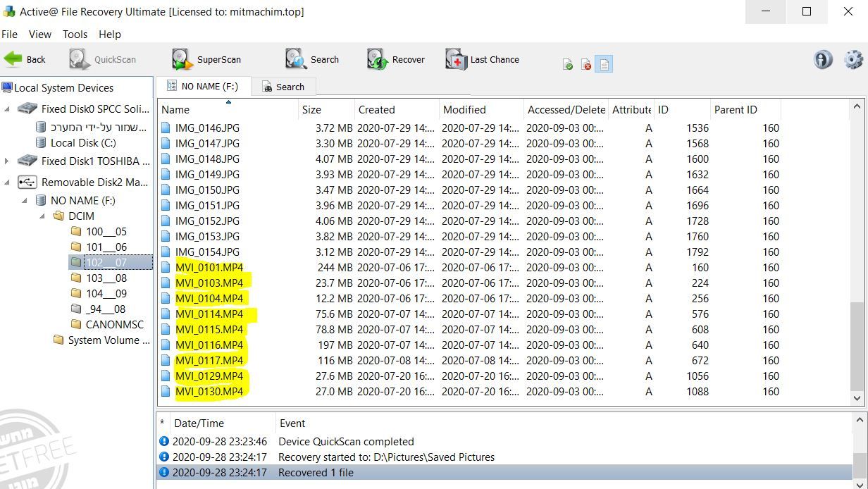Open settings gear icon
Image resolution: width=868 pixels, height=489 pixels.
tap(853, 60)
